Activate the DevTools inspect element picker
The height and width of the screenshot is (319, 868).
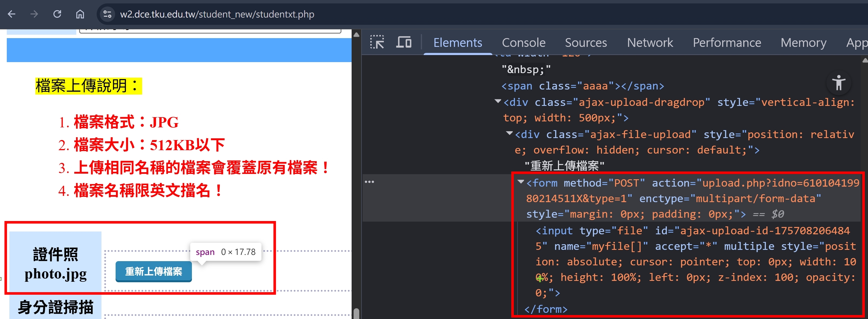pos(377,42)
